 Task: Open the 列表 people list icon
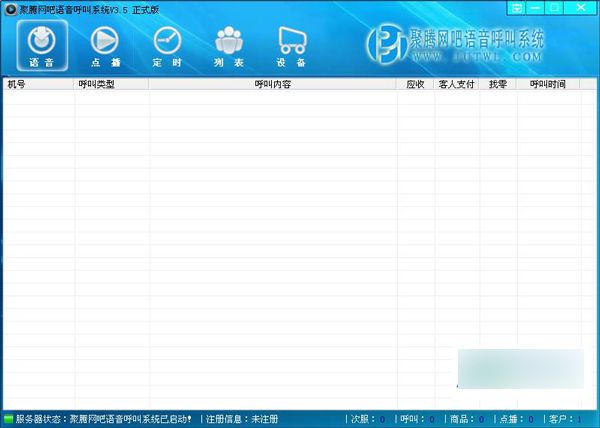[x=229, y=46]
